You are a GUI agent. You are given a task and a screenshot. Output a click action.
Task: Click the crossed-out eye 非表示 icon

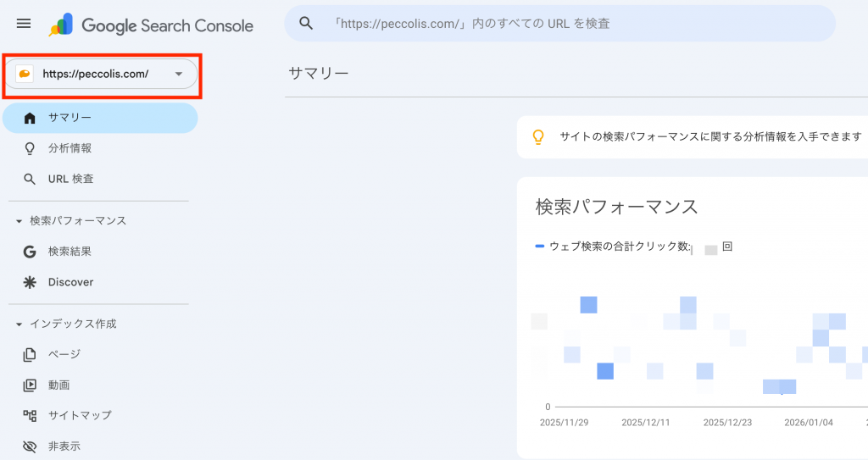31,446
